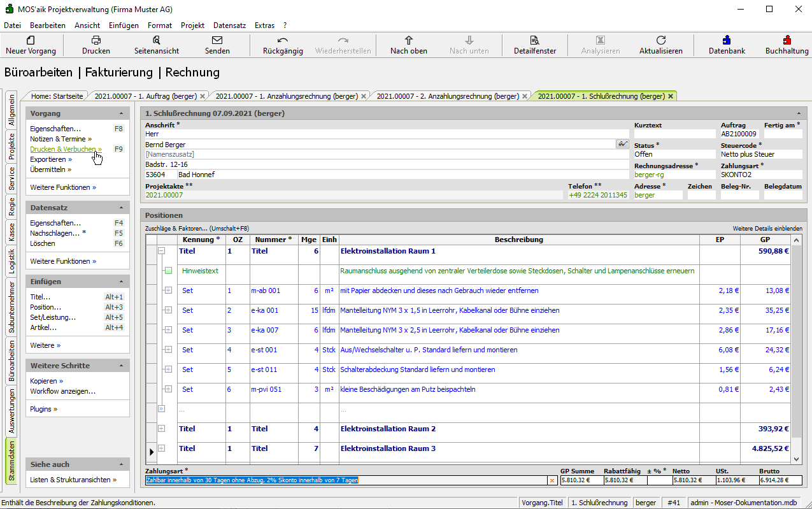
Task: Click the Senden envelope icon
Action: click(217, 40)
